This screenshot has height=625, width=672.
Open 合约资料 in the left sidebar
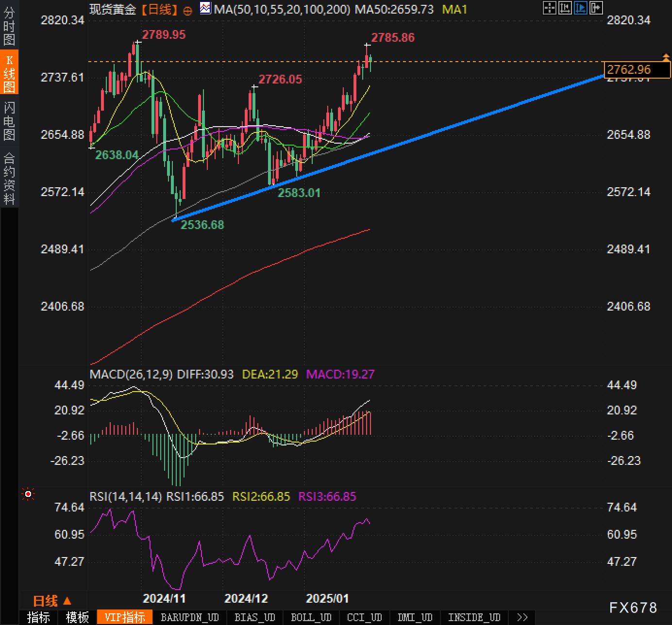click(9, 178)
